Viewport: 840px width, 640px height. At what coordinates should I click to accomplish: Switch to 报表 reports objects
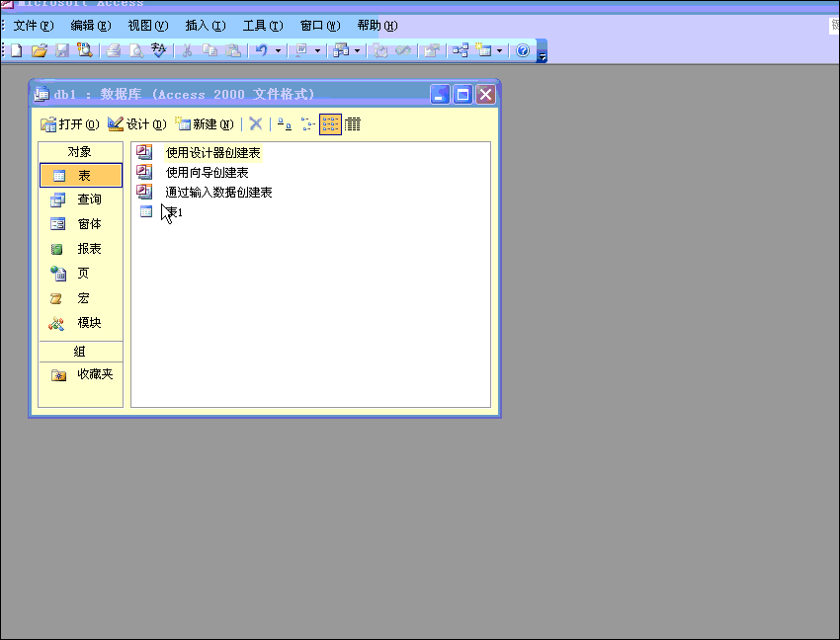tap(81, 249)
